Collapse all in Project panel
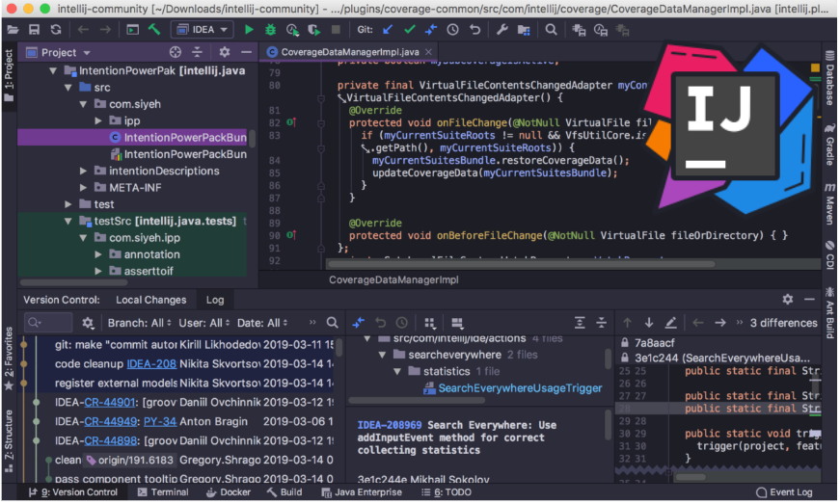The width and height of the screenshot is (840, 504). tap(197, 52)
